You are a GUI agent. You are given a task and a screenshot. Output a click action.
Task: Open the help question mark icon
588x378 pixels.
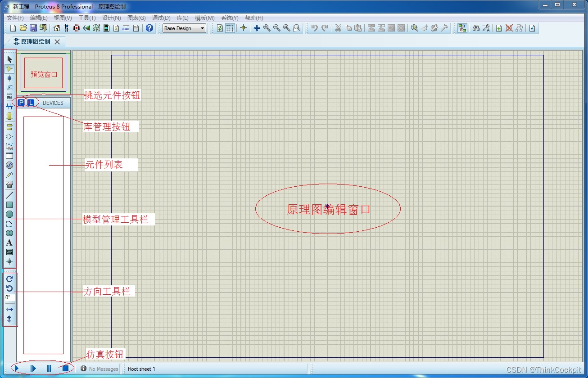coord(149,28)
